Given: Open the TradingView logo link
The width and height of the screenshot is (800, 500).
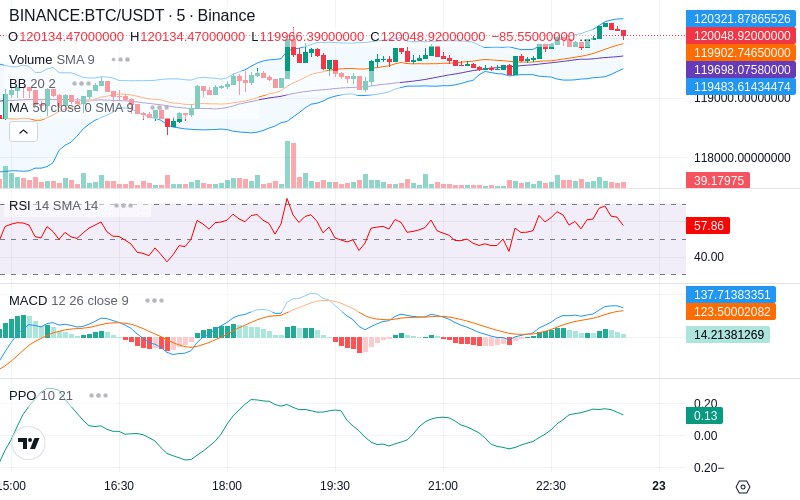Looking at the screenshot, I should (29, 443).
